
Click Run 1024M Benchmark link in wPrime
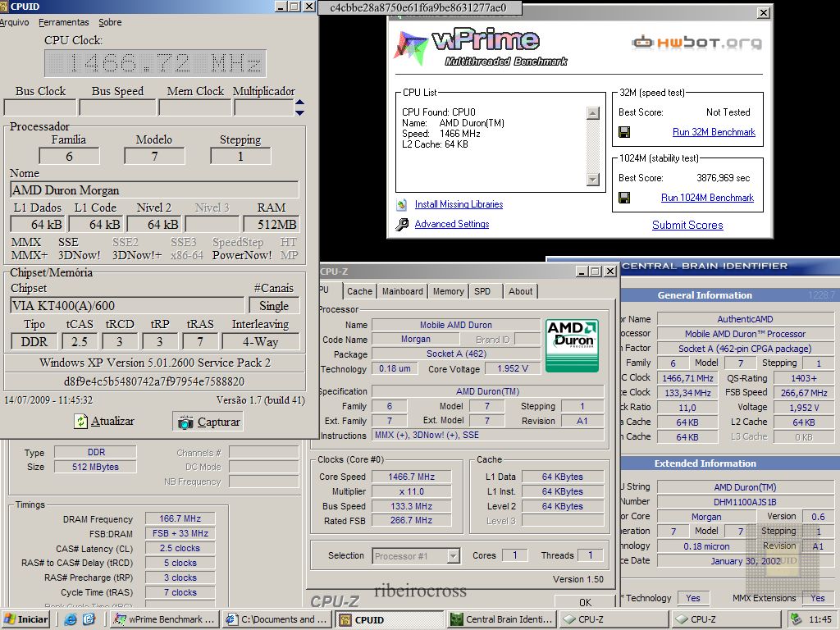[707, 198]
